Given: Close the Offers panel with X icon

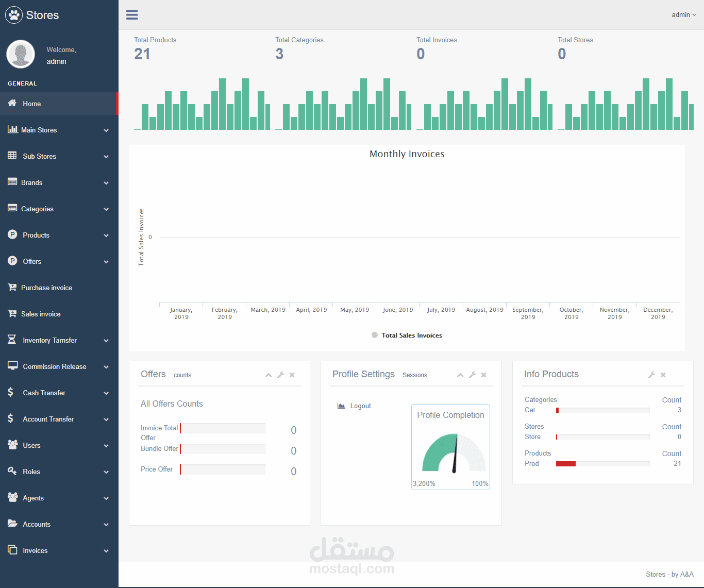Looking at the screenshot, I should pos(292,375).
